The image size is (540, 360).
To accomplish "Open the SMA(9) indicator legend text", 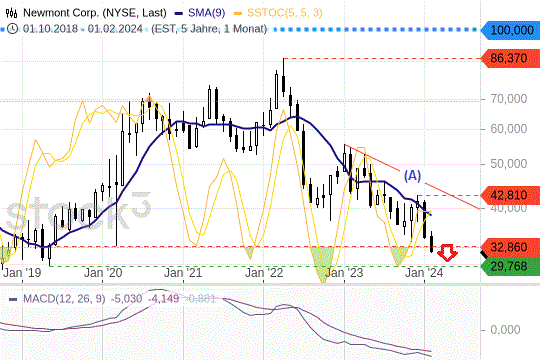I will tap(206, 13).
